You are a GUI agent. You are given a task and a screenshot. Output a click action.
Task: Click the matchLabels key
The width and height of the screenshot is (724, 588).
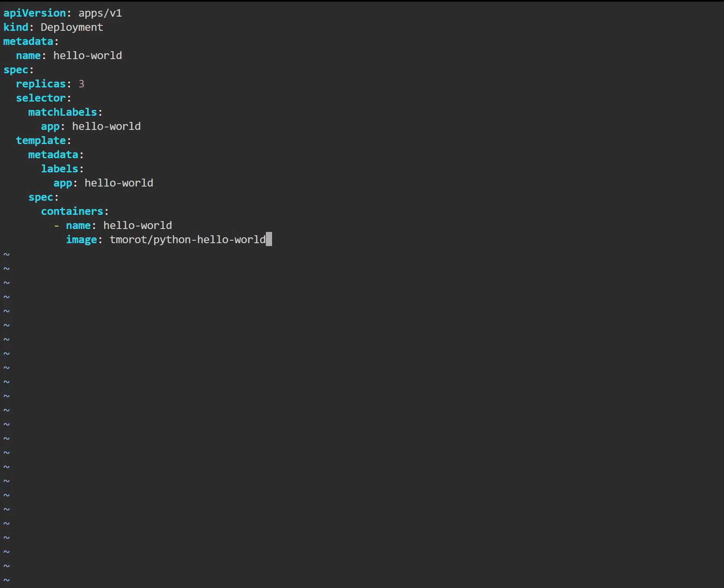click(62, 112)
